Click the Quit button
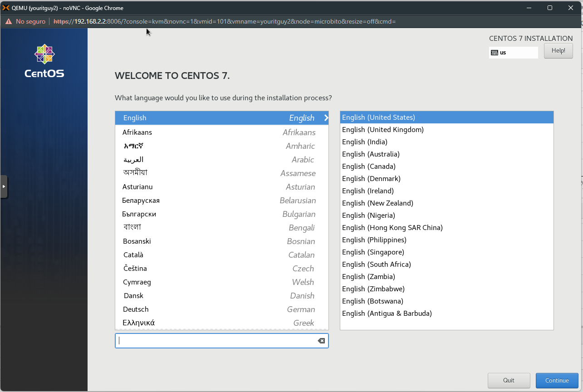The image size is (583, 392). tap(509, 380)
